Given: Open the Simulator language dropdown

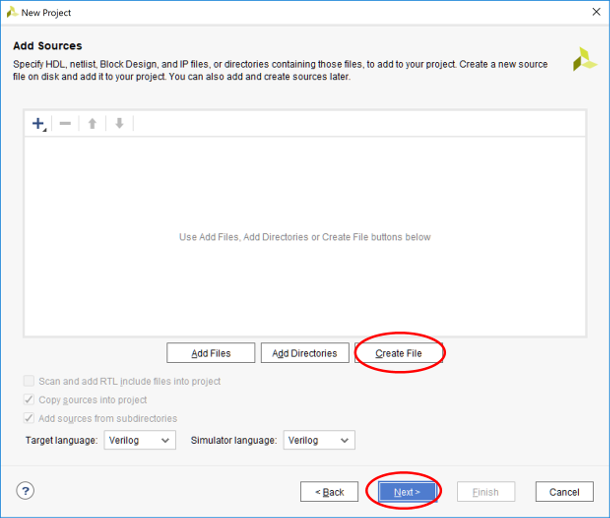Looking at the screenshot, I should point(319,440).
